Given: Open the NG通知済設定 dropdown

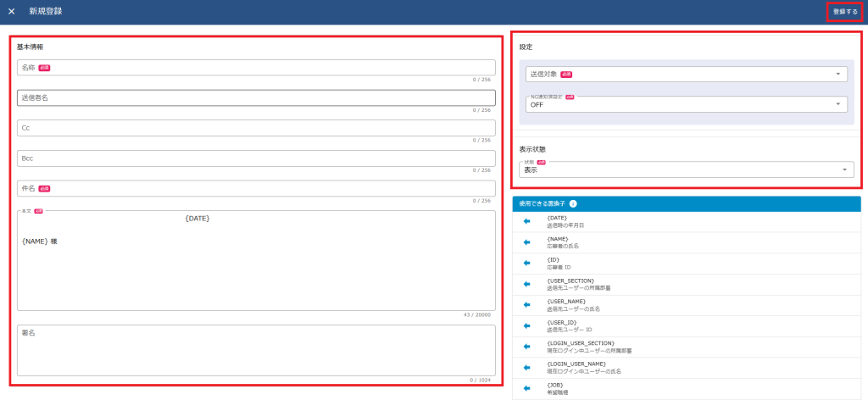Looking at the screenshot, I should pyautogui.click(x=687, y=104).
